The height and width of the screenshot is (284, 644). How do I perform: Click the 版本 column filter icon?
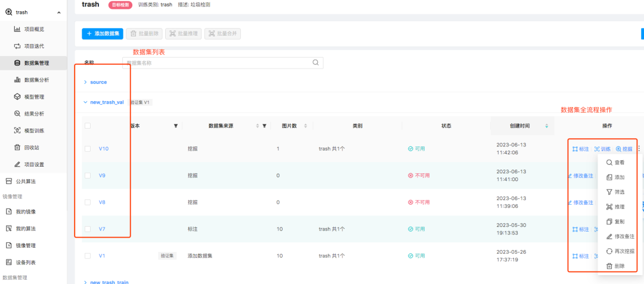click(175, 126)
